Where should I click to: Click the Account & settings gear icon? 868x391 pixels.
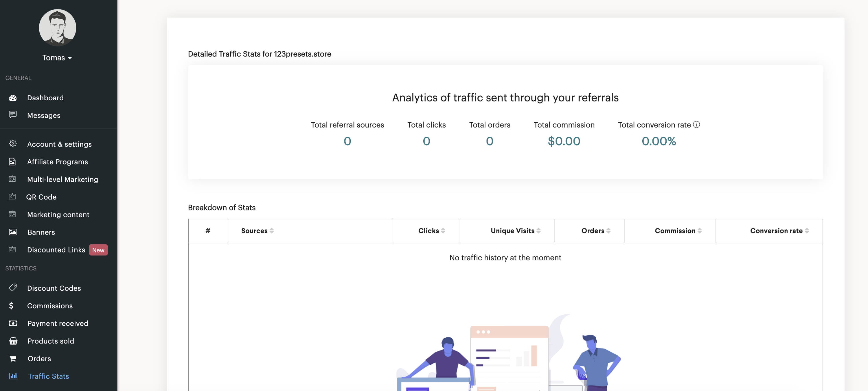[13, 143]
